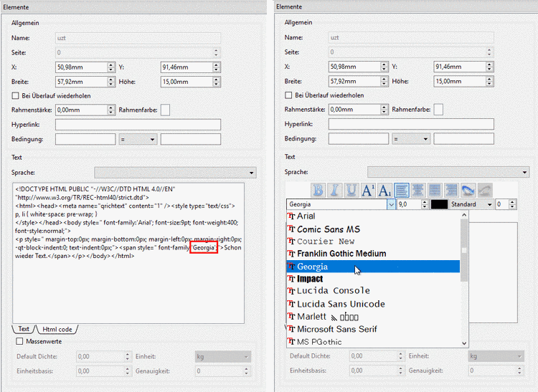Open Bedingung operator dropdown in left panel

[x=138, y=140]
